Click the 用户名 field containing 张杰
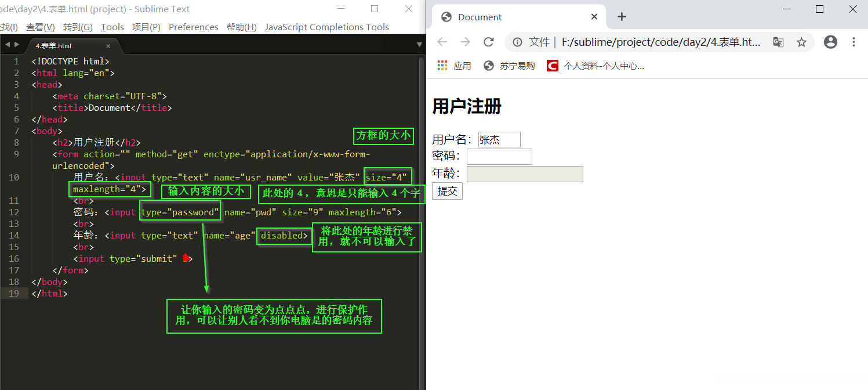 point(499,139)
